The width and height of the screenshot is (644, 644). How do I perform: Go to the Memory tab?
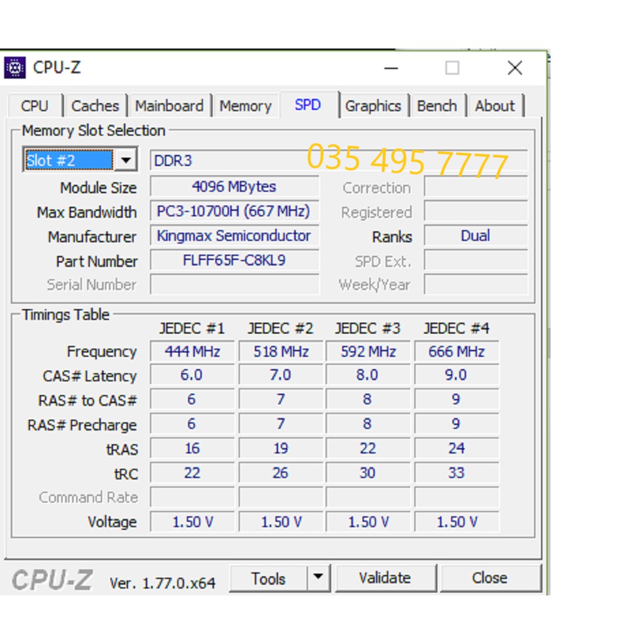point(245,106)
